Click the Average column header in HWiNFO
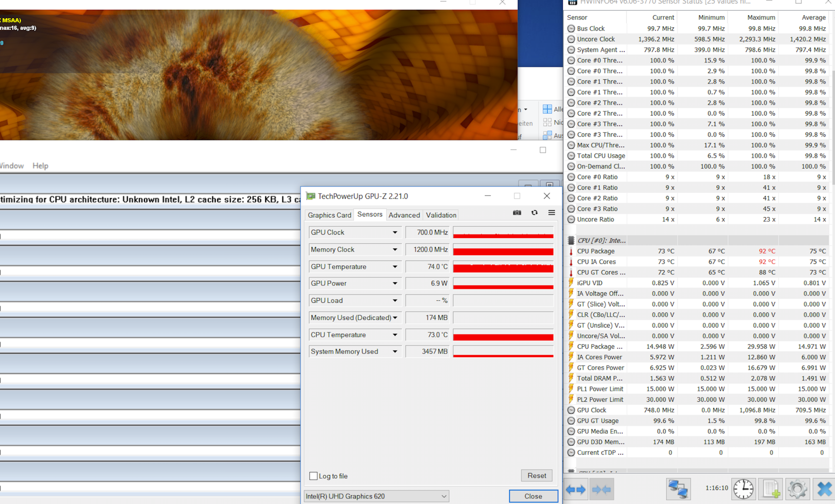 click(803, 17)
